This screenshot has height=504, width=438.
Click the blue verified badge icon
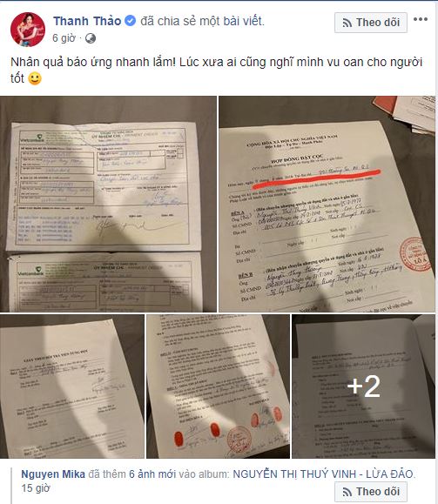click(130, 21)
